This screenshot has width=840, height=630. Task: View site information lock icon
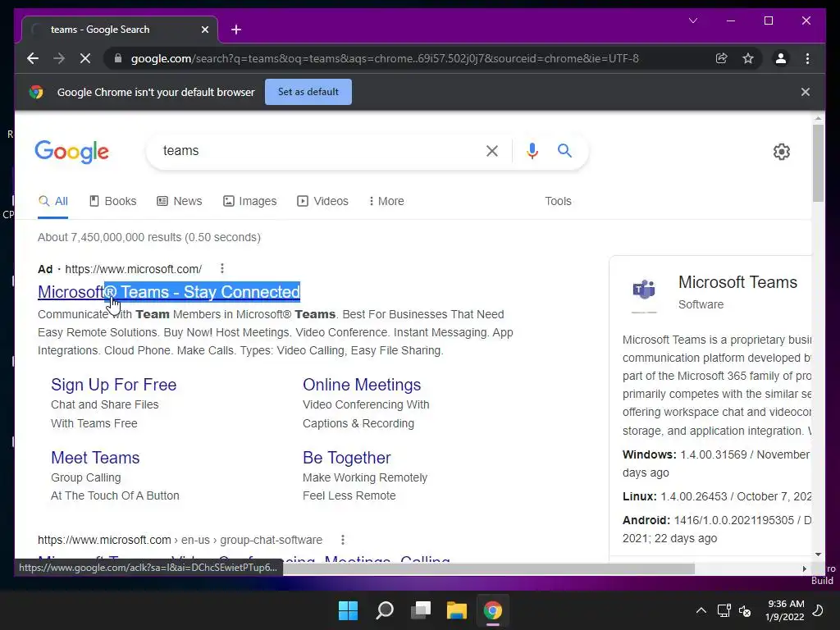pos(118,58)
